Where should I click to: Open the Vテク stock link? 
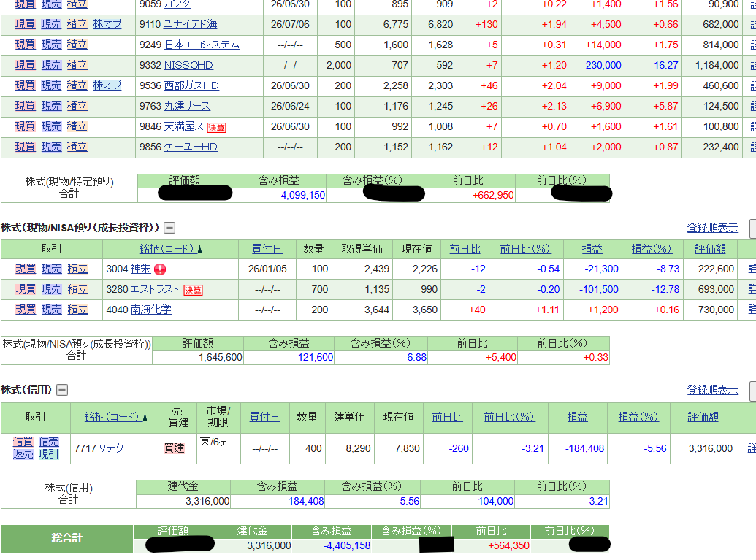111,449
